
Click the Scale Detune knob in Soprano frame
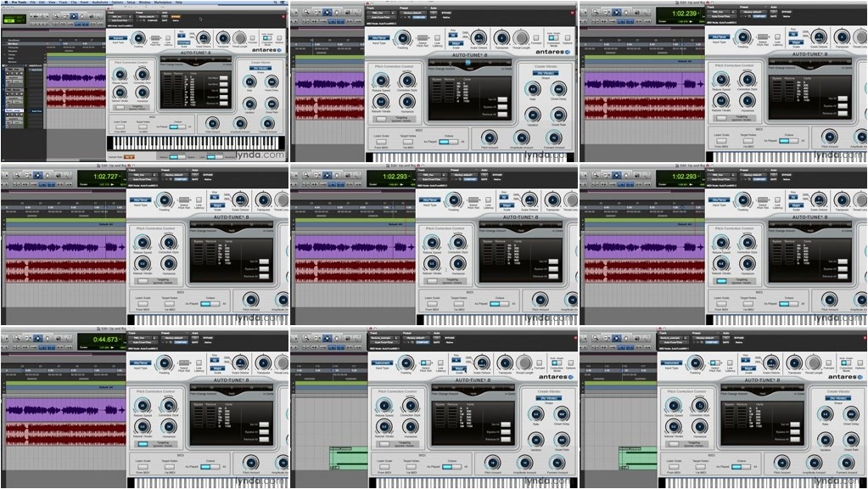(x=203, y=37)
